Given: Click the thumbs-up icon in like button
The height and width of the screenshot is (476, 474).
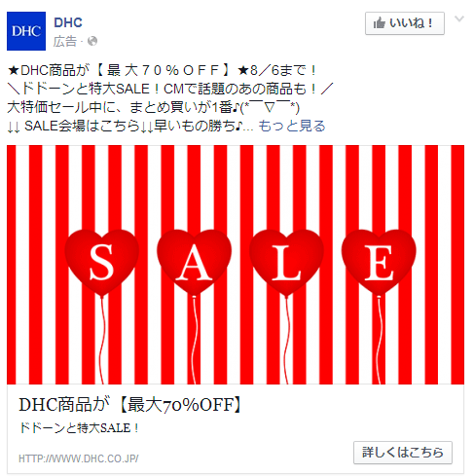Looking at the screenshot, I should [379, 23].
